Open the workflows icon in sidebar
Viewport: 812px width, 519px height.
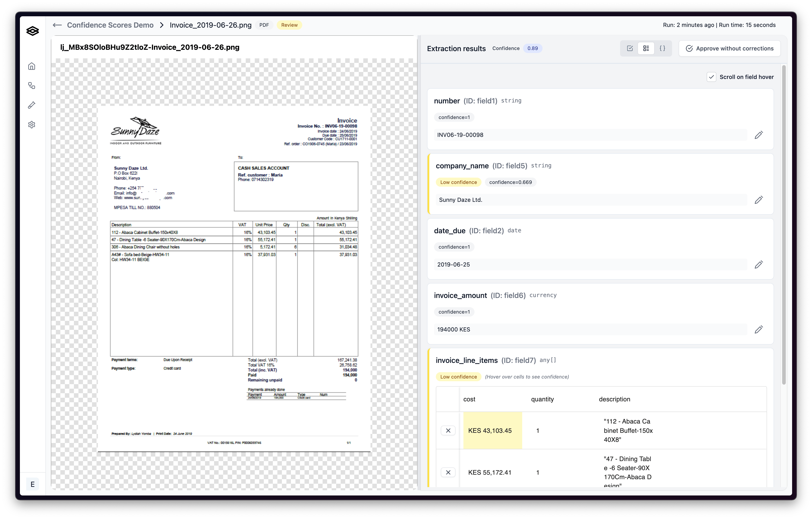(x=32, y=86)
